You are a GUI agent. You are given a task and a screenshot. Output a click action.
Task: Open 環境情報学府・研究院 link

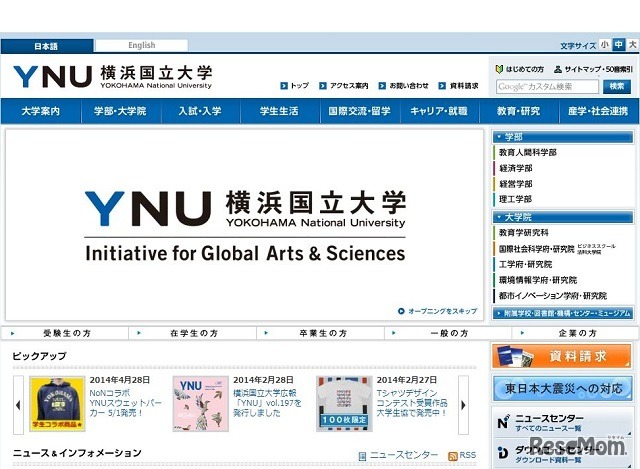tap(538, 280)
